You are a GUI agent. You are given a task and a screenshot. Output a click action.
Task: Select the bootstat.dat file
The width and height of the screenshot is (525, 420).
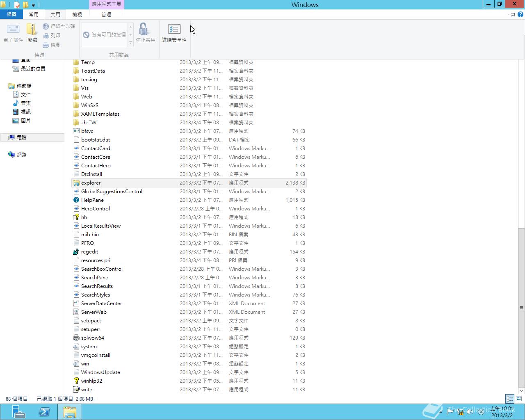[x=189, y=140]
